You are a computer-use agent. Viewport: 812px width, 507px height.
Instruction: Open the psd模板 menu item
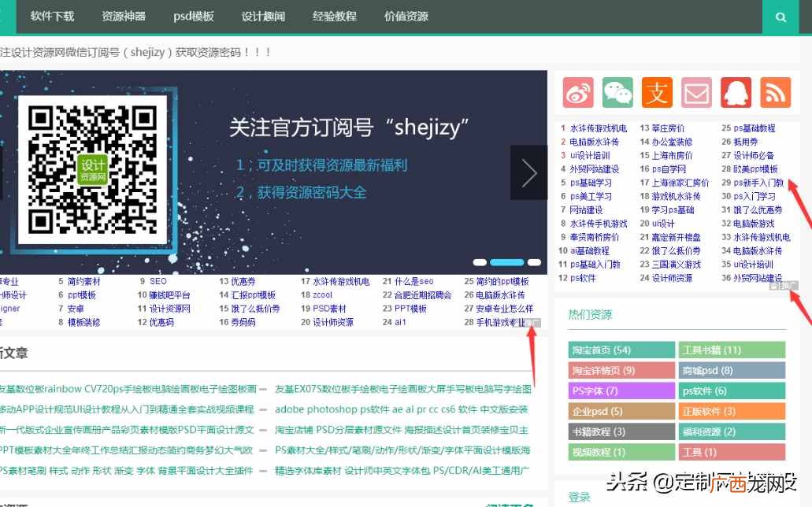(194, 16)
